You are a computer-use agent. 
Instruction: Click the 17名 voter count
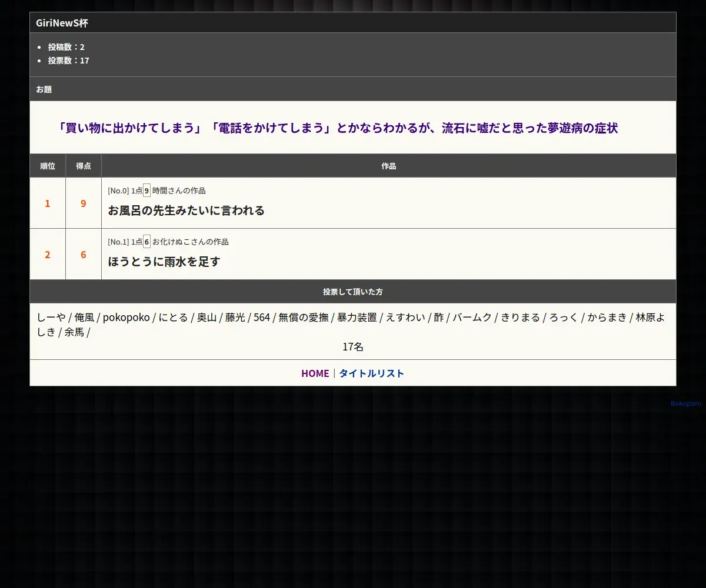click(x=353, y=347)
